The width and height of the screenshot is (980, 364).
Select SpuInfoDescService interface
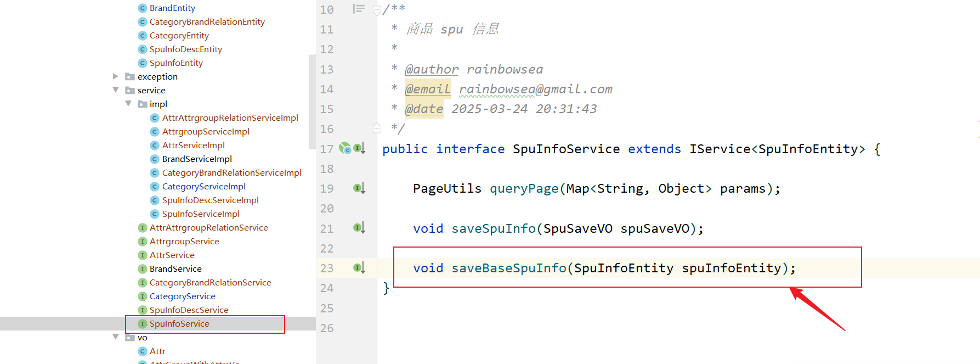[189, 310]
